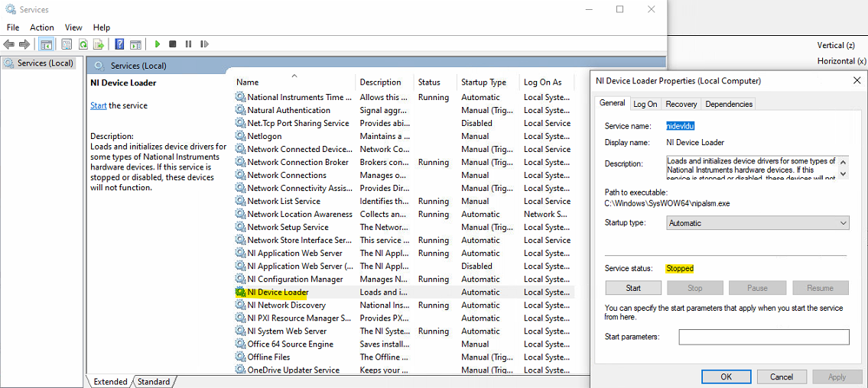The height and width of the screenshot is (388, 868).
Task: Click the gear icon beside NI Configuration Manager
Action: 240,279
